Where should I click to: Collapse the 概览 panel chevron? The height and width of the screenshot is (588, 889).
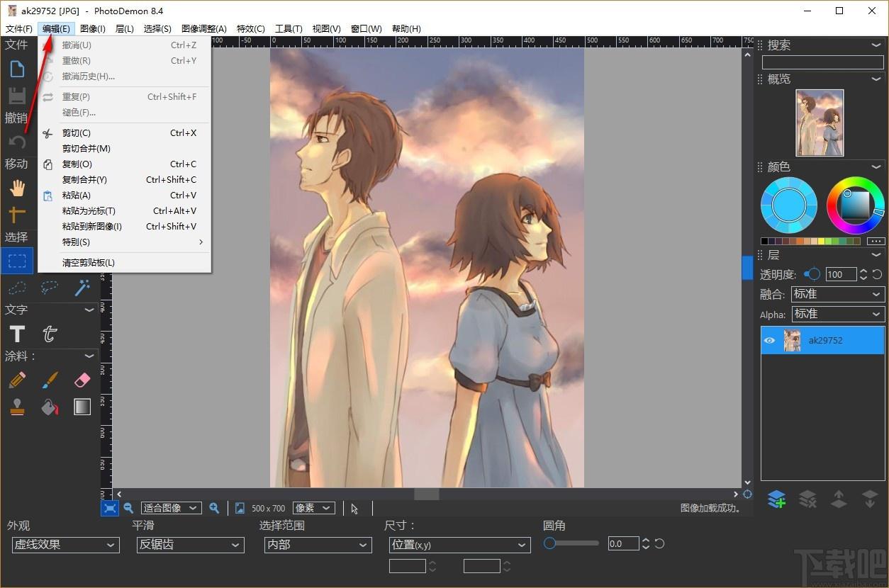(877, 79)
